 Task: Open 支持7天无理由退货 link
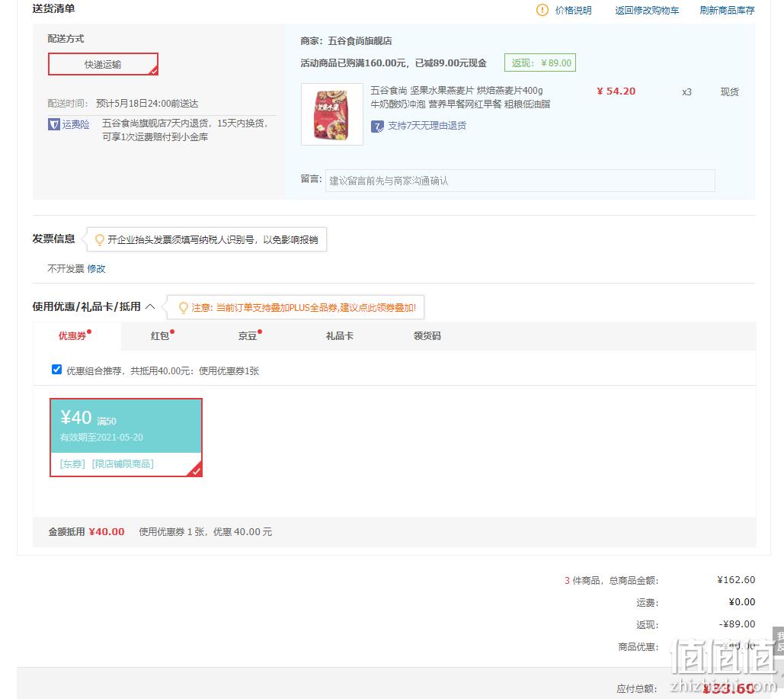coord(427,126)
